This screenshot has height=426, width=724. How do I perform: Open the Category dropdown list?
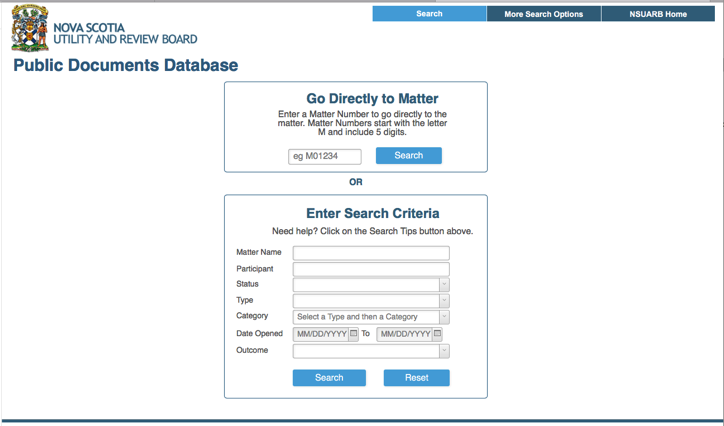coord(444,317)
